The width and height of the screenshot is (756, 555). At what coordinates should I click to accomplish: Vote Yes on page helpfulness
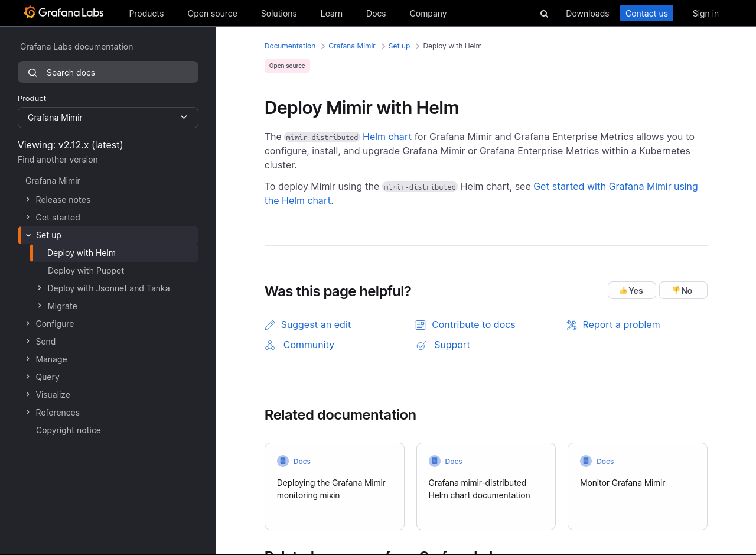[631, 290]
